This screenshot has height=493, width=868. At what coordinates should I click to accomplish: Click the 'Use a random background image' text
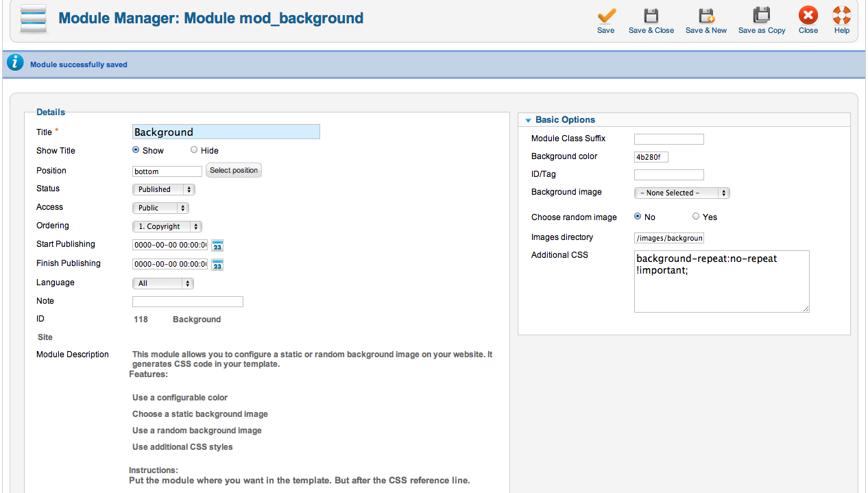(197, 431)
